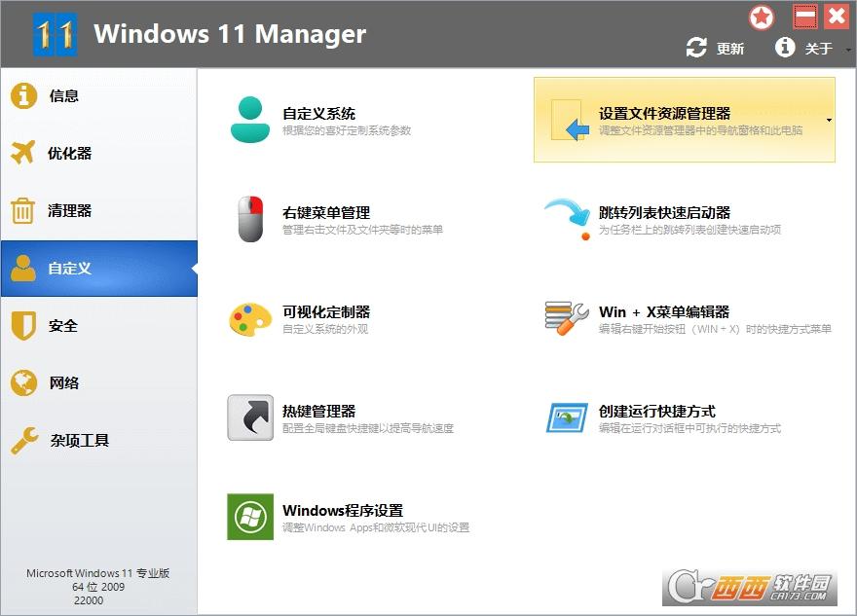
Task: Open 可视化定制器 tool title
Action: click(x=326, y=311)
